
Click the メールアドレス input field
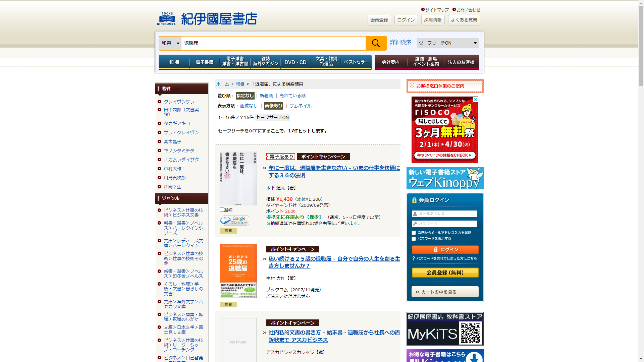click(x=445, y=214)
